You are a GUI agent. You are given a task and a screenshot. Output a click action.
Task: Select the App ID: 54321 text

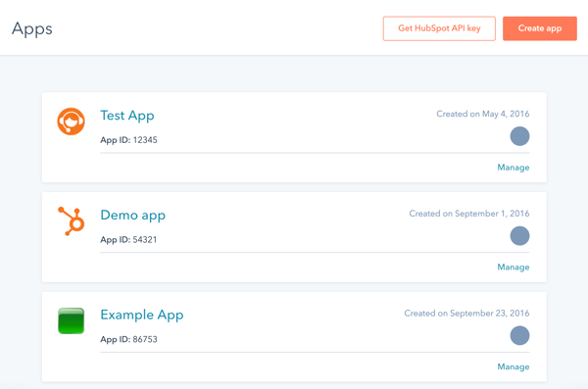click(128, 240)
